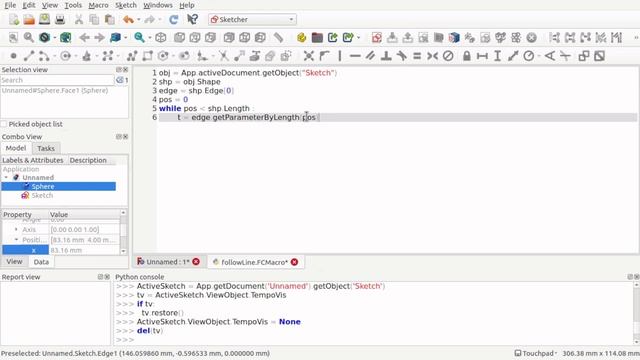Click the Fit all zoom icon
Screen dimensions: 640x360
(13, 38)
